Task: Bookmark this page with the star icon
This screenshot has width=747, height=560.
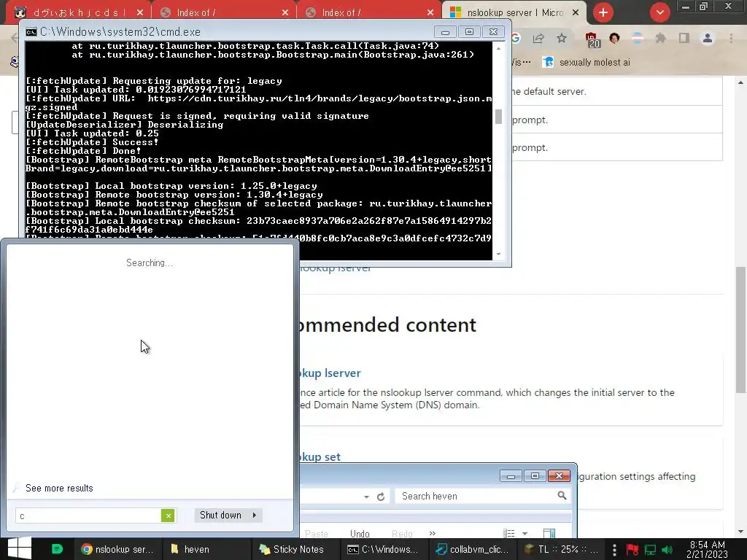Action: [x=562, y=38]
